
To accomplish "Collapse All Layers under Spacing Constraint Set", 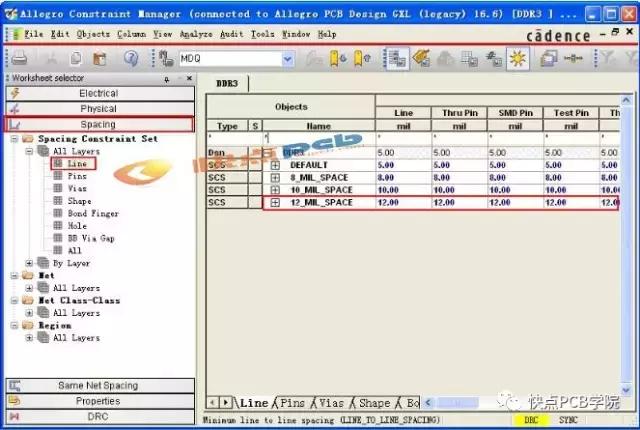I will click(x=29, y=151).
